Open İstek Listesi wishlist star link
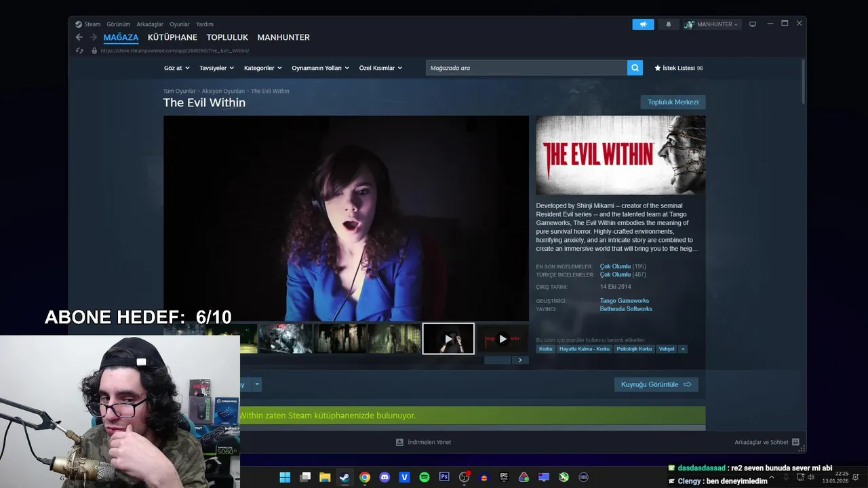This screenshot has height=488, width=868. (678, 68)
